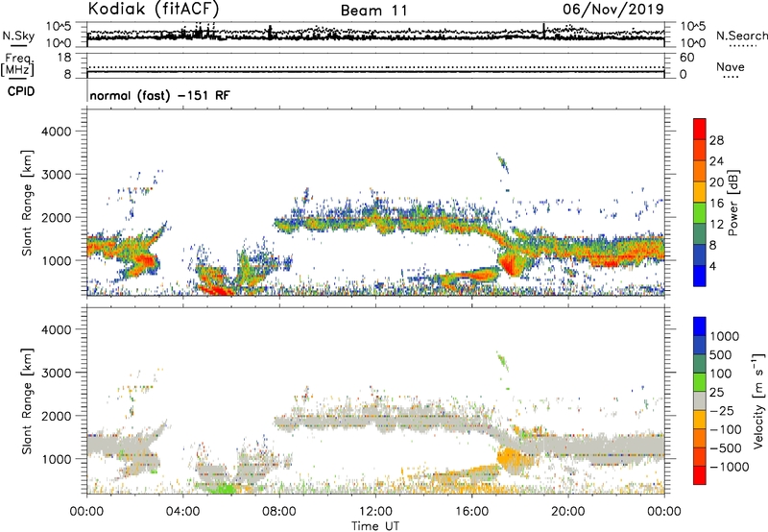Viewport: 768px width, 532px height.
Task: Click the 'Kodiak (fitACF)' title text
Action: click(154, 10)
